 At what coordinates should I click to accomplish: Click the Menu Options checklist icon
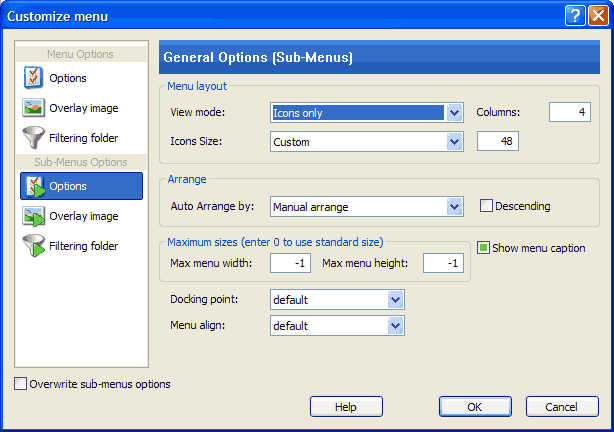click(x=33, y=78)
